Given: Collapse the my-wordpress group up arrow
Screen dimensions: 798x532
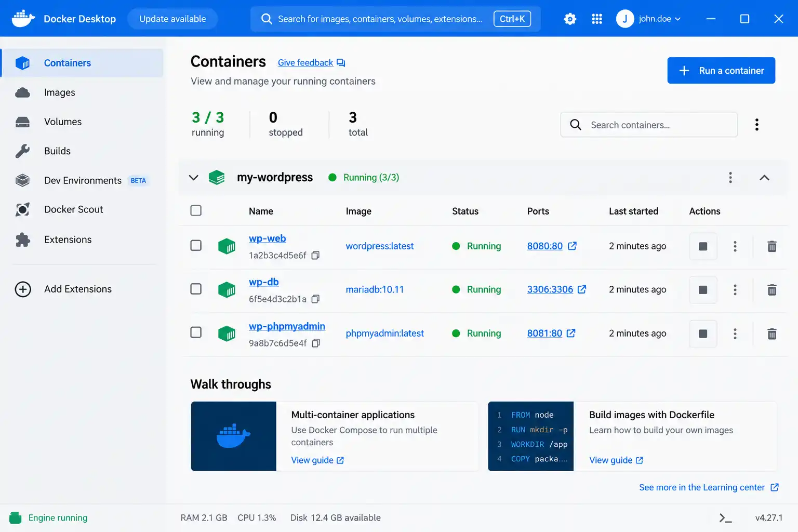Looking at the screenshot, I should click(x=764, y=178).
